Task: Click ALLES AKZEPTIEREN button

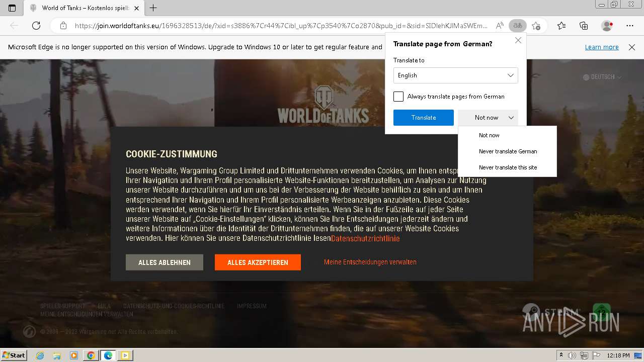Action: (258, 262)
